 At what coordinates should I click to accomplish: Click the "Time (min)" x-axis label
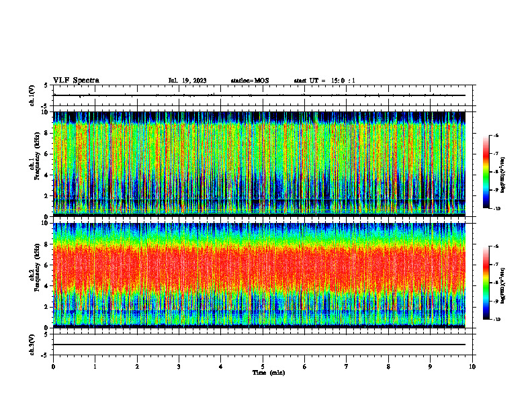point(269,373)
